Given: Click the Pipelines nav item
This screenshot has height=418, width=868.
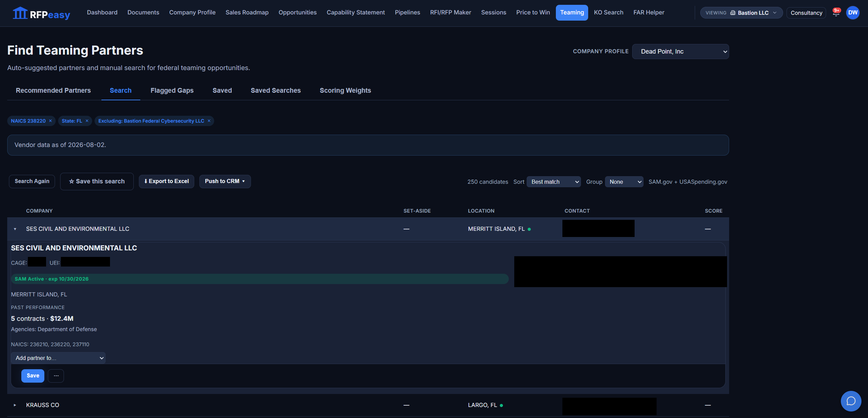Looking at the screenshot, I should (407, 12).
